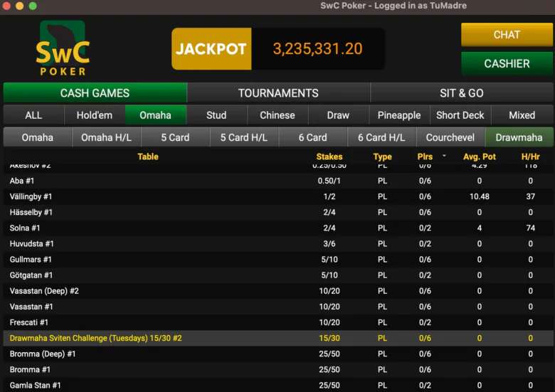Select the Draw game filter
This screenshot has height=392, width=555.
pos(338,115)
